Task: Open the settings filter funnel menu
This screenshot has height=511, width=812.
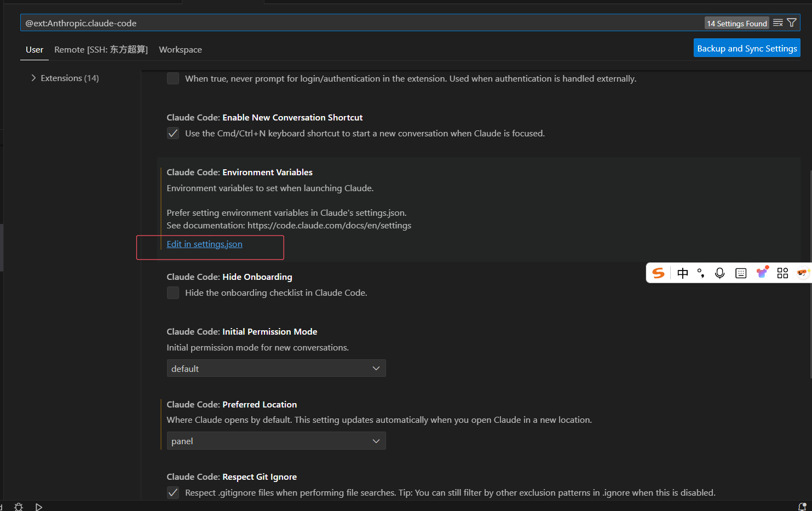Action: (x=792, y=23)
